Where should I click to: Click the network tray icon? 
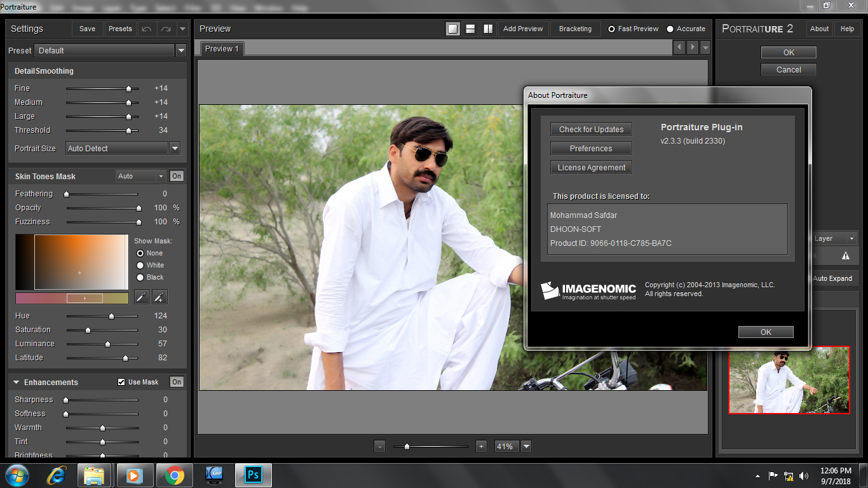pos(789,475)
